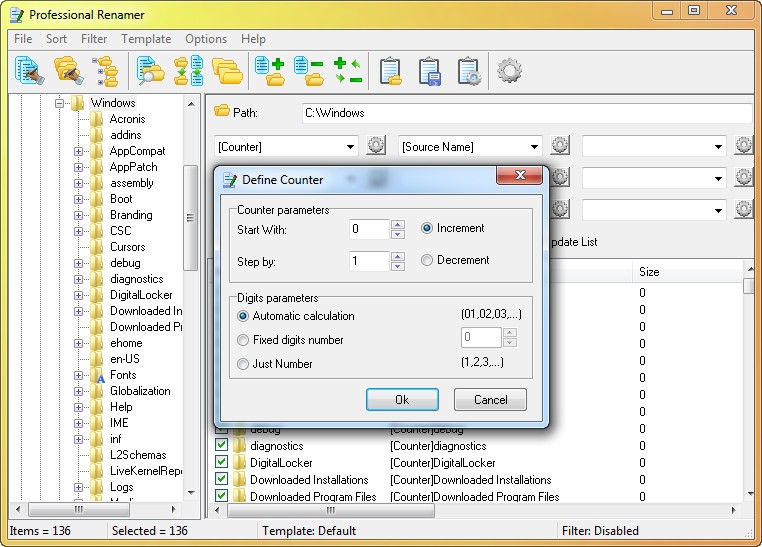Screen dimensions: 762x547
Task: Click the clipboard open template icon
Action: coord(391,71)
